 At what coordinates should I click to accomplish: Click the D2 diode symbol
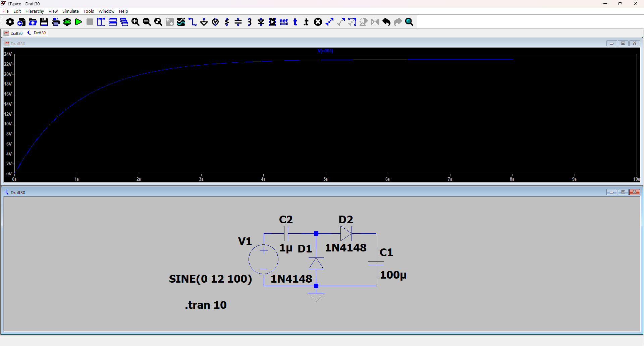pos(346,233)
